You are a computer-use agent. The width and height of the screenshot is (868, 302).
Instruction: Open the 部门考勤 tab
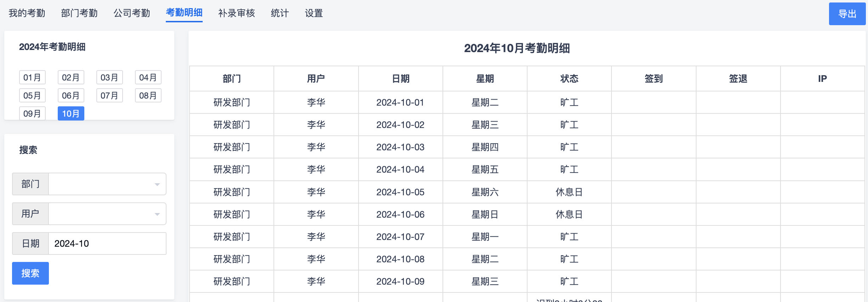pos(79,13)
